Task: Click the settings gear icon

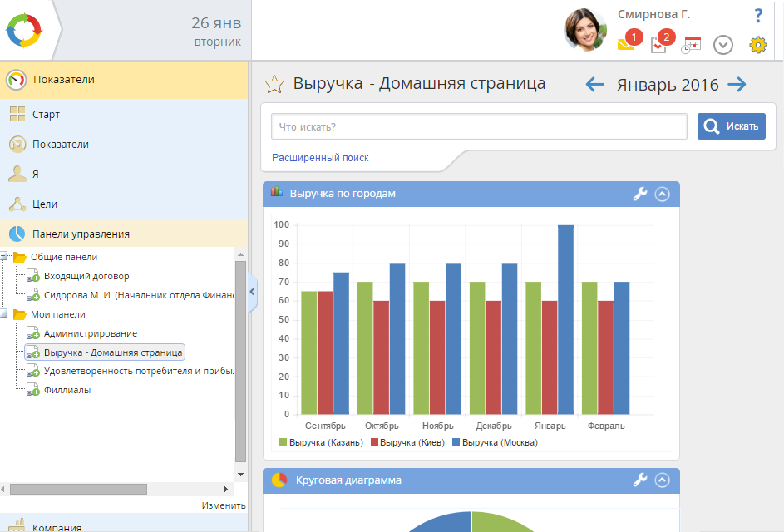Action: point(757,45)
